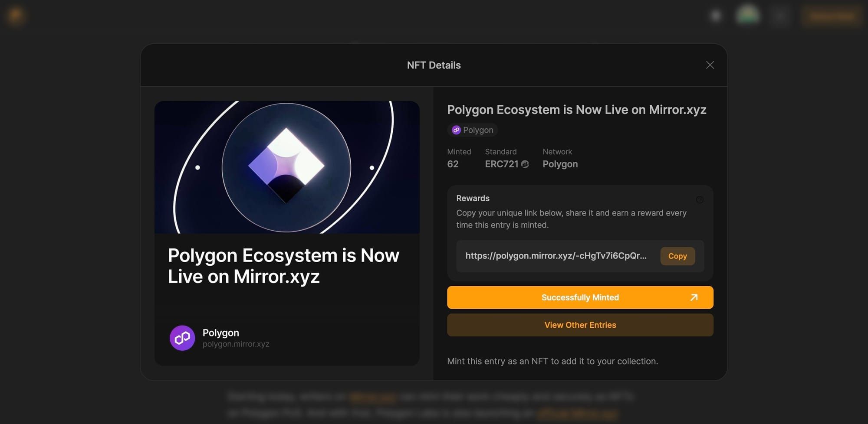Open the Rewards info help icon
This screenshot has width=868, height=424.
tap(700, 200)
